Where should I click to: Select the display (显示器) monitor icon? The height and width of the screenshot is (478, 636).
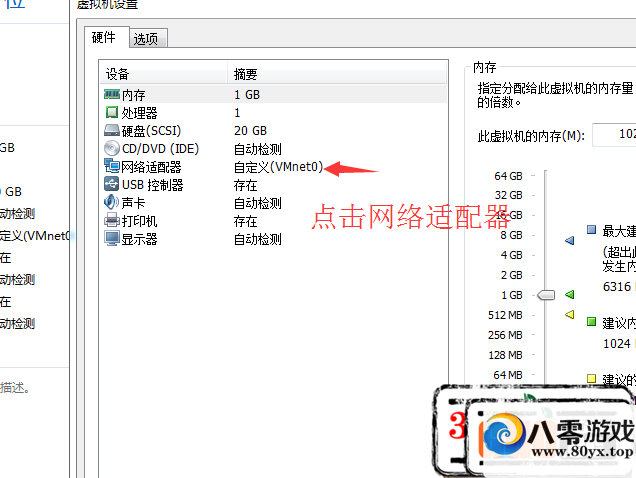click(112, 238)
